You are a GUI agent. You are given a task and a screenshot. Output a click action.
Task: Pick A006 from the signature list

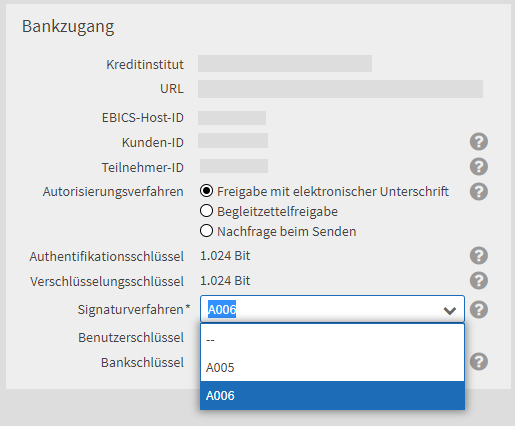[x=332, y=396]
